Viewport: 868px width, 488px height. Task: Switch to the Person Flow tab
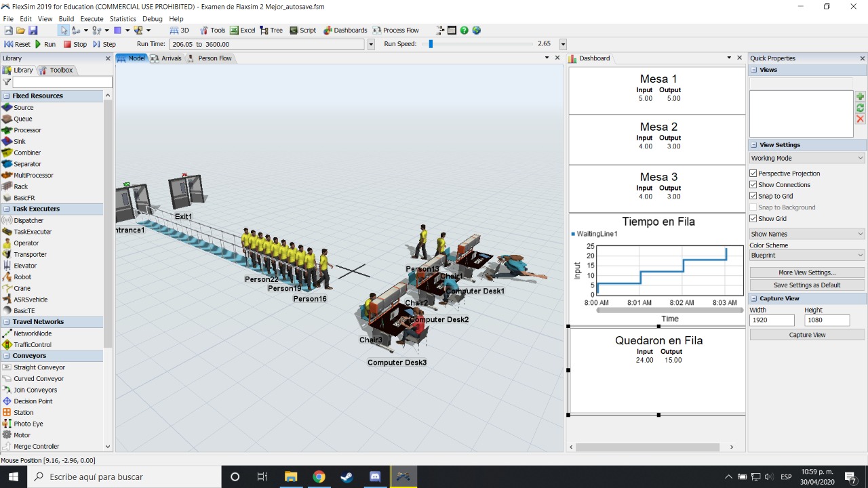(210, 58)
